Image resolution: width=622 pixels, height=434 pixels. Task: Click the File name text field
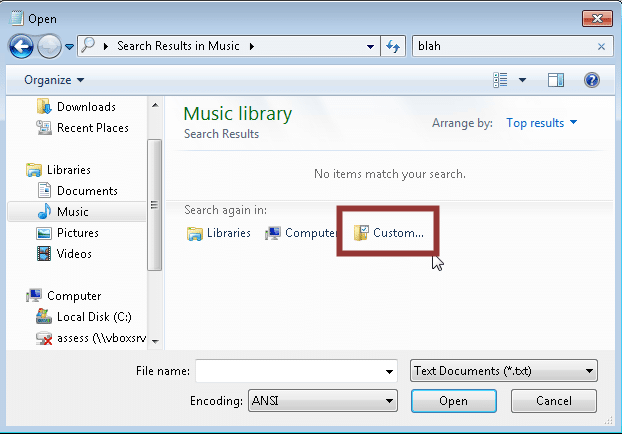point(288,371)
